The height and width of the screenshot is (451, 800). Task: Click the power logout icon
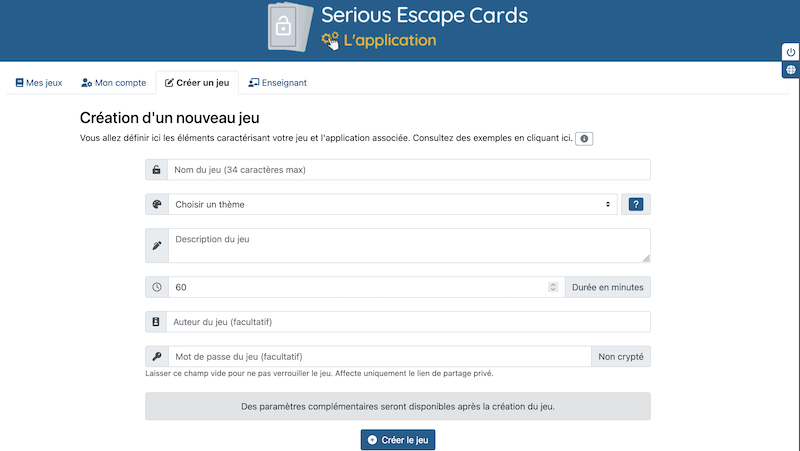point(790,52)
